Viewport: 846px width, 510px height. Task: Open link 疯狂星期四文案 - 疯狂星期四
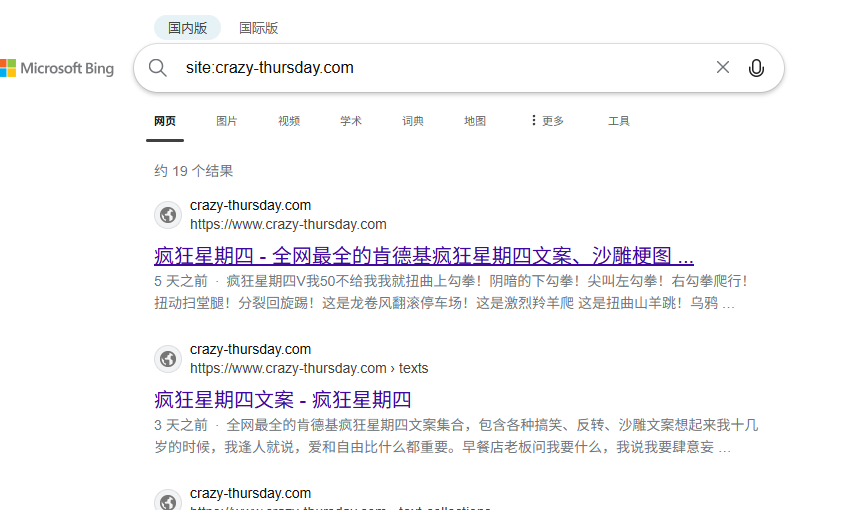283,400
